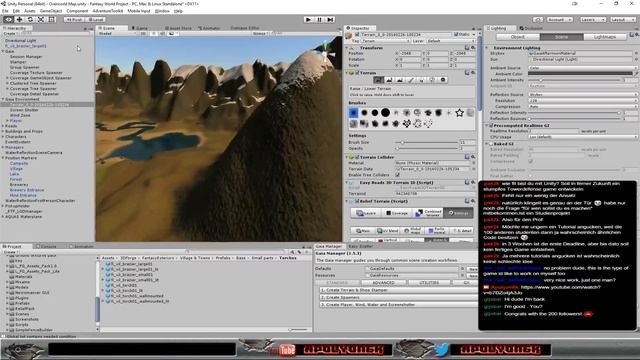
Task: Click the scene orientation gizmo
Action: click(x=327, y=51)
